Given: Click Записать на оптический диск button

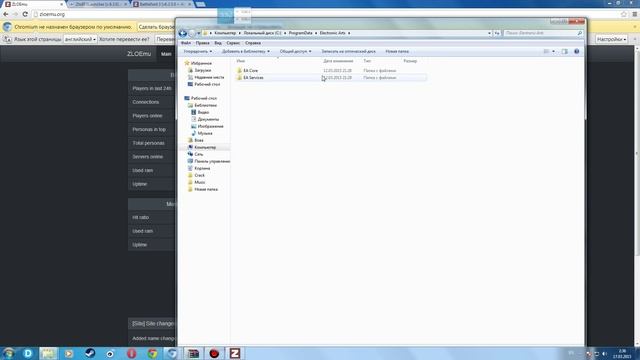Looking at the screenshot, I should (348, 51).
